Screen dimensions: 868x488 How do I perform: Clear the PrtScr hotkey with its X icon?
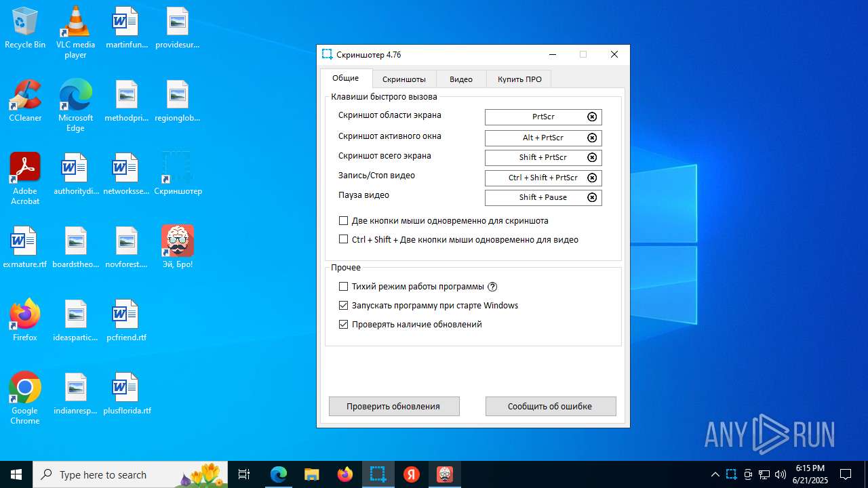[x=592, y=117]
